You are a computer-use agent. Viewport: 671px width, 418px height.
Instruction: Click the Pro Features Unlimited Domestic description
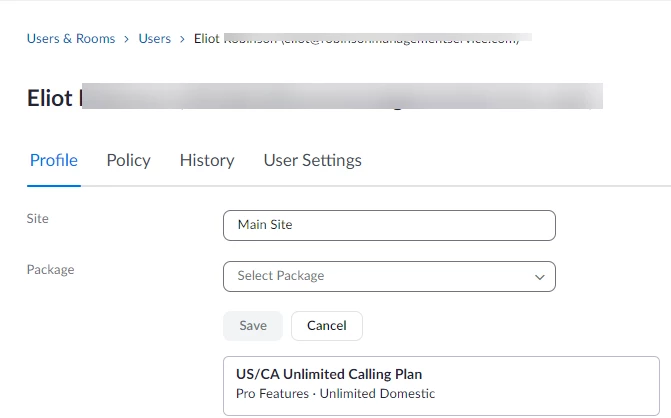click(336, 394)
